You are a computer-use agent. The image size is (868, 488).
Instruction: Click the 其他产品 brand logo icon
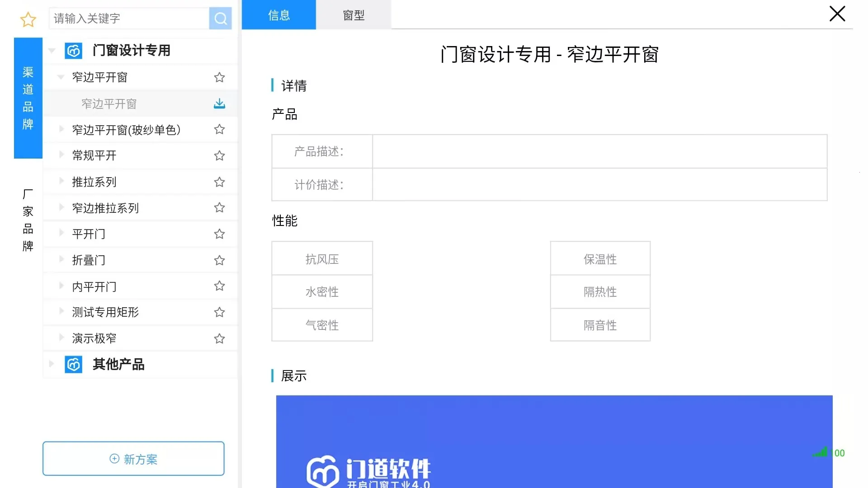click(x=74, y=365)
